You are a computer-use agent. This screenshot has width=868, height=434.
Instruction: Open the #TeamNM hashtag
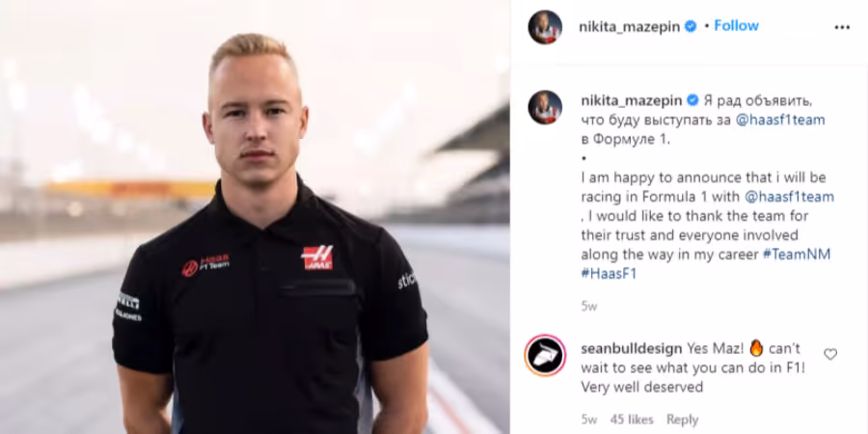(797, 255)
